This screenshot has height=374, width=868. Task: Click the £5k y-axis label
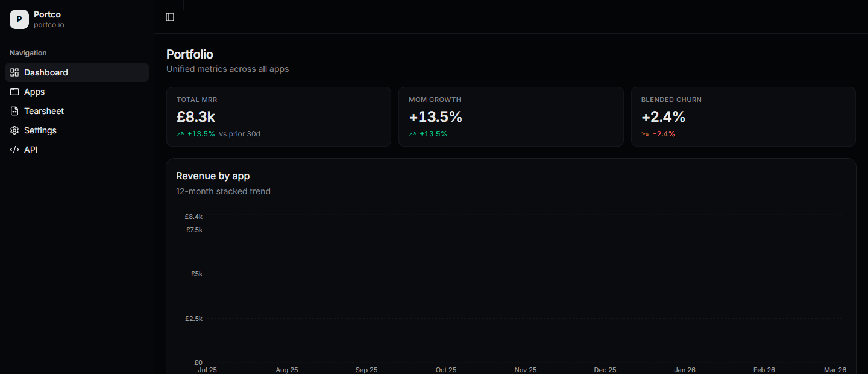pos(197,274)
